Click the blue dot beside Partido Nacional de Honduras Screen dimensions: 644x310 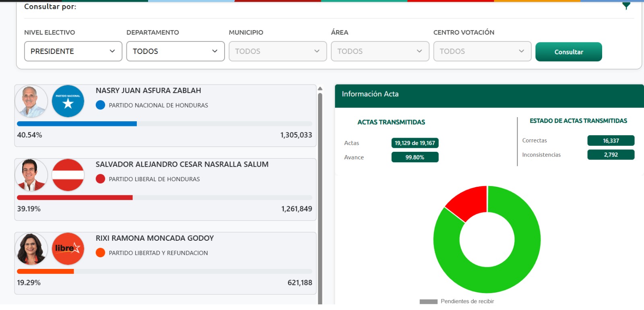click(x=101, y=105)
